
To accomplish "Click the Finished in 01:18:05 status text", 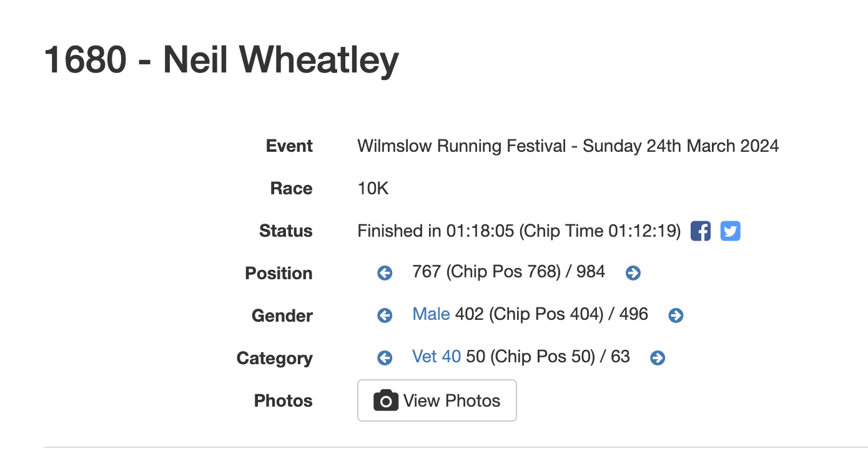I will click(436, 231).
